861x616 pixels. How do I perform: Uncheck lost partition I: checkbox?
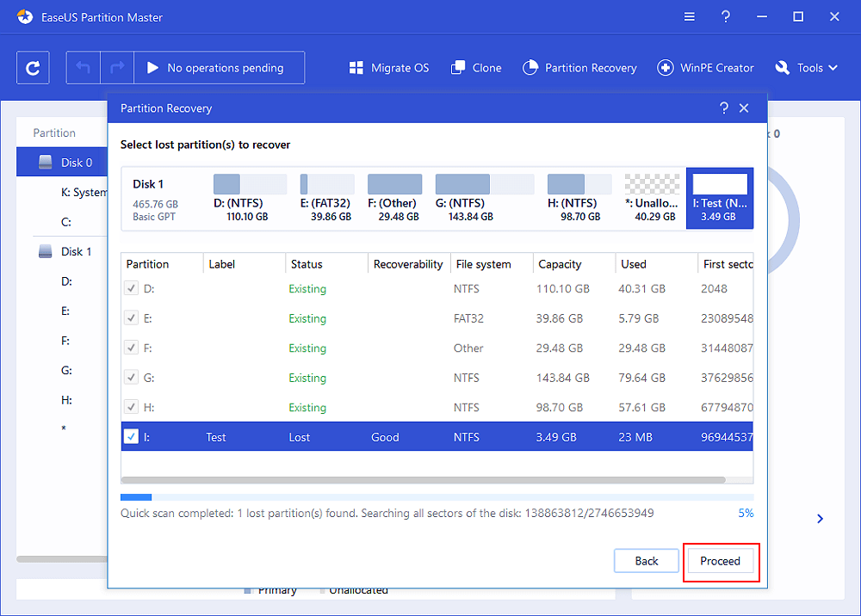(x=131, y=437)
